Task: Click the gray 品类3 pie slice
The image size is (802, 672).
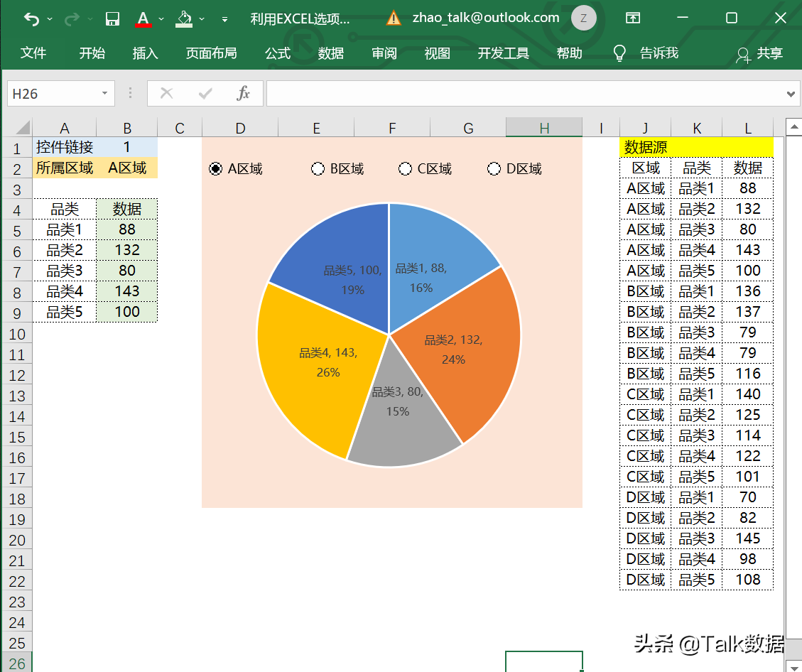Action: [x=404, y=435]
